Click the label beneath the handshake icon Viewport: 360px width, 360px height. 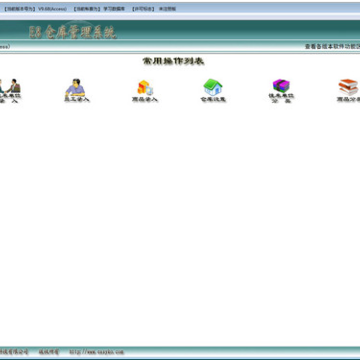tap(9, 98)
